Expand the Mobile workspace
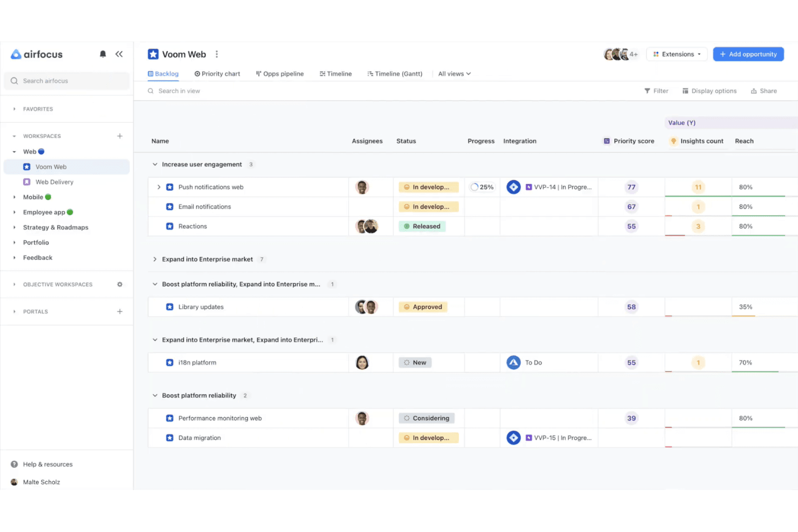The height and width of the screenshot is (532, 798). click(15, 197)
